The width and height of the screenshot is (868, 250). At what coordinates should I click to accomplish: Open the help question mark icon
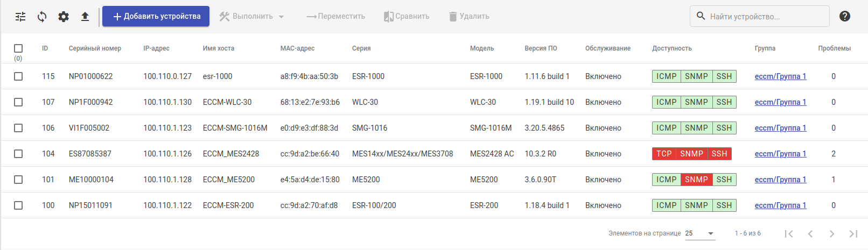[x=845, y=16]
